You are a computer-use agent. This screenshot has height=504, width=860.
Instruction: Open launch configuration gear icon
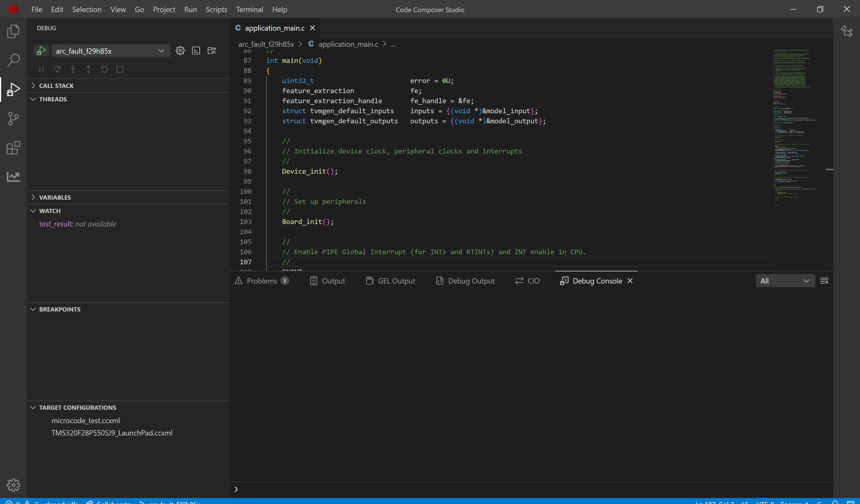[180, 51]
